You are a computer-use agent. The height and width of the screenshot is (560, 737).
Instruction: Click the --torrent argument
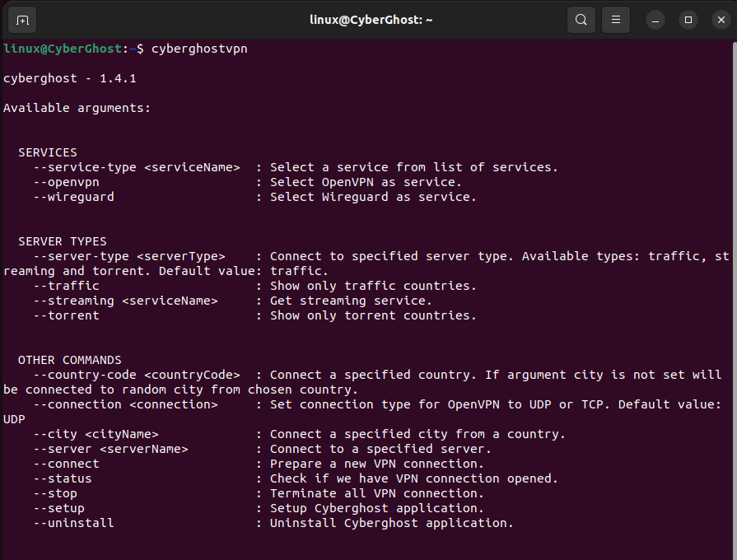click(66, 315)
